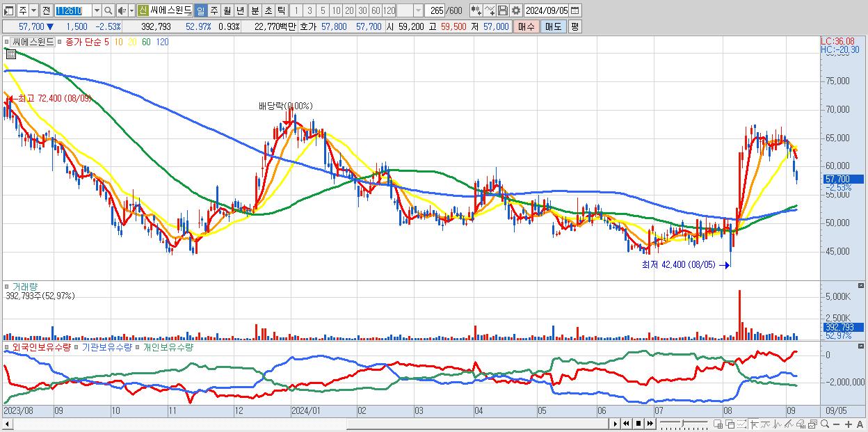Click the save chart floppy icon
This screenshot has height=432, width=868.
pyautogui.click(x=502, y=10)
